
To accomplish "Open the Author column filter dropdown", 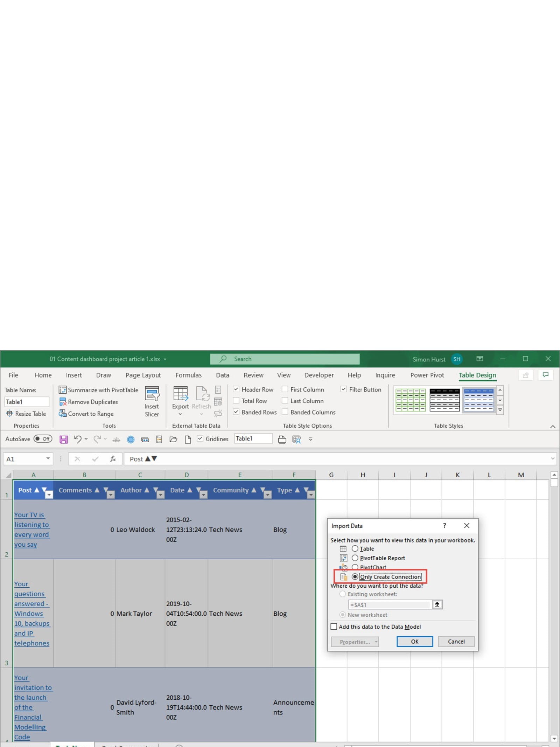I will (x=160, y=494).
